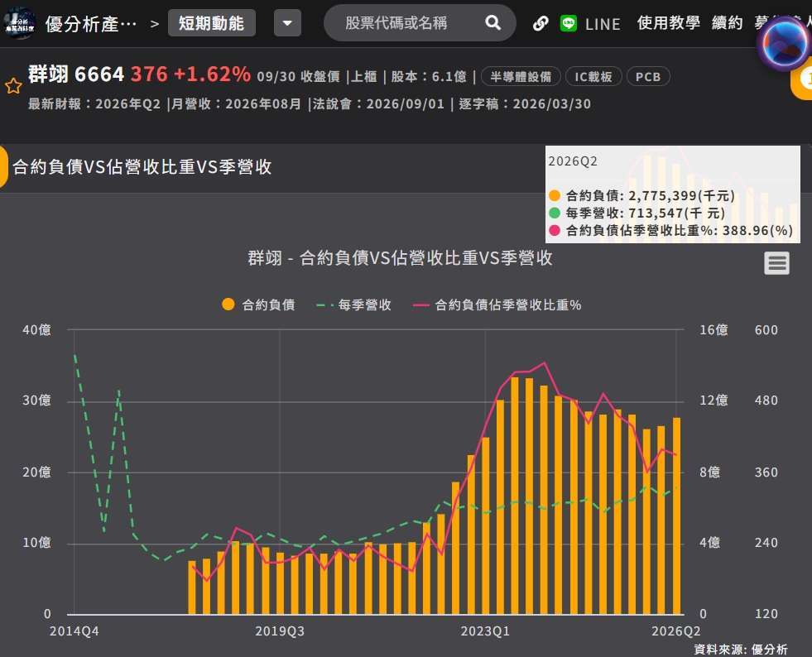Click the 2026Q2 orange bar
The width and height of the screenshot is (812, 657).
pyautogui.click(x=676, y=516)
